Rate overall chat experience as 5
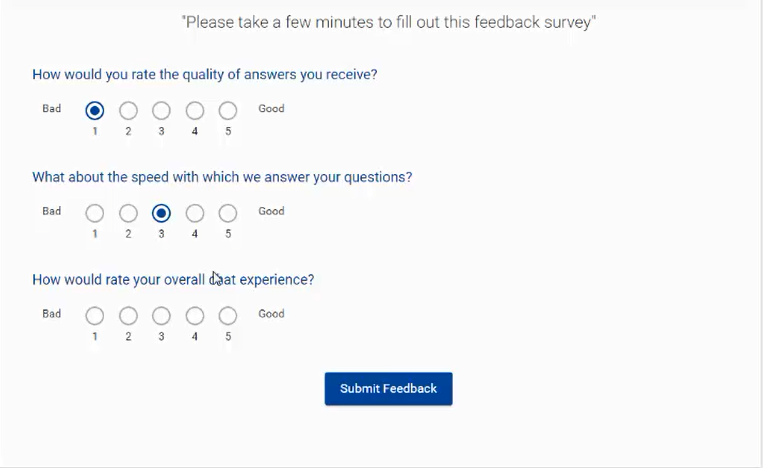Image resolution: width=763 pixels, height=468 pixels. [x=228, y=316]
